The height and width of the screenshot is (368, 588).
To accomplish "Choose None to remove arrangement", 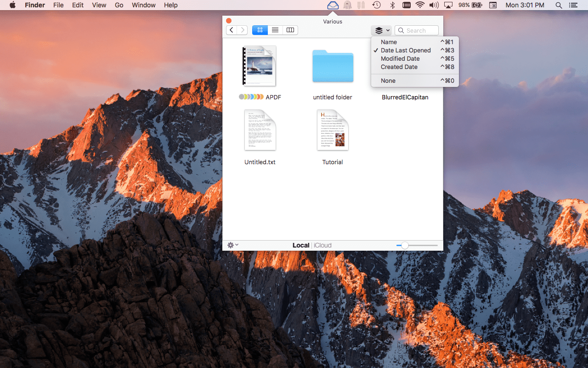I will (388, 80).
